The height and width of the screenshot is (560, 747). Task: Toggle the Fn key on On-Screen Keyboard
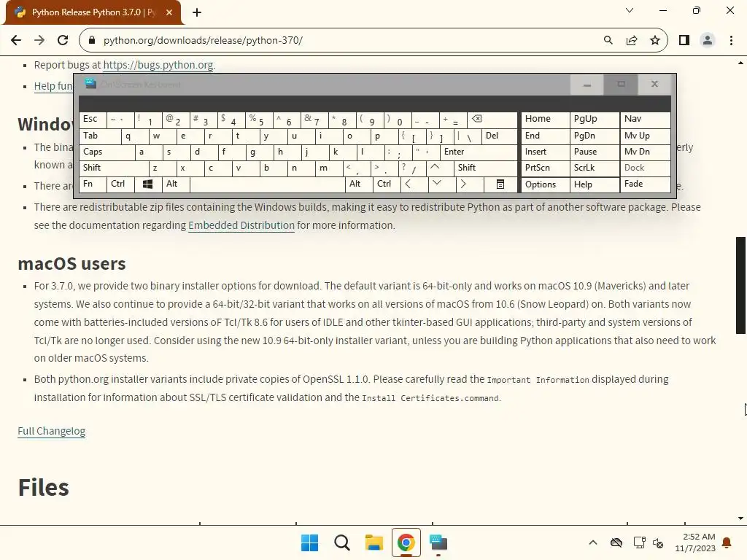click(x=93, y=184)
